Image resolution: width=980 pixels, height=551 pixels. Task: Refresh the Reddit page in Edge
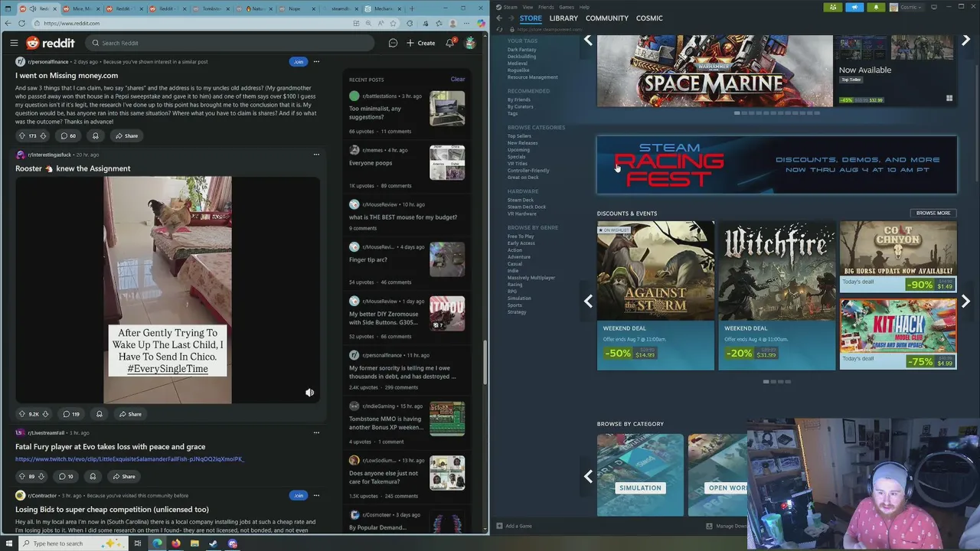[21, 23]
